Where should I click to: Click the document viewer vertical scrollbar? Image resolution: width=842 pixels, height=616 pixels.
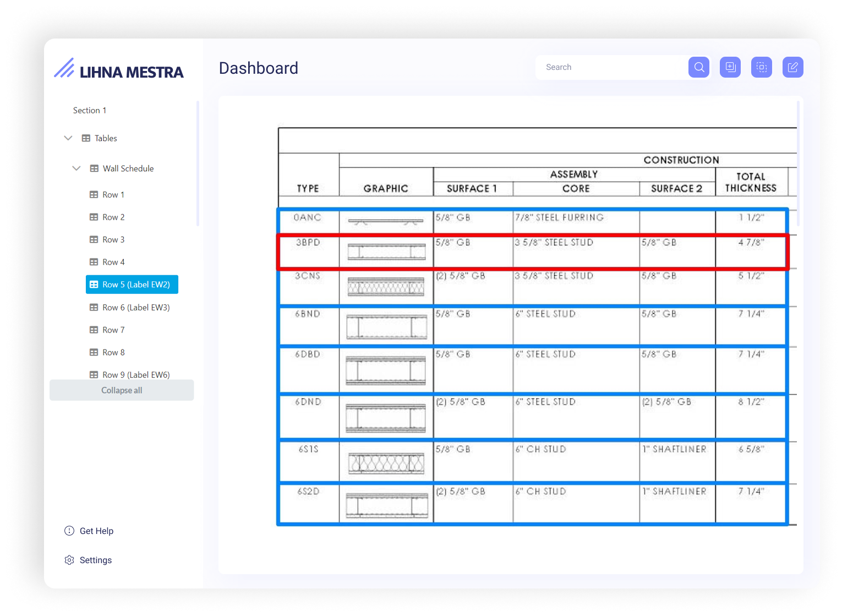pyautogui.click(x=798, y=163)
